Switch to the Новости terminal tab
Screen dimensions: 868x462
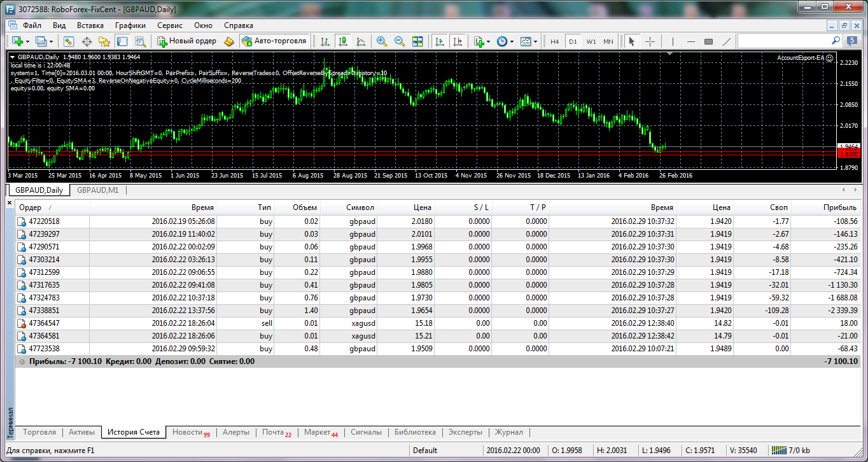point(191,433)
